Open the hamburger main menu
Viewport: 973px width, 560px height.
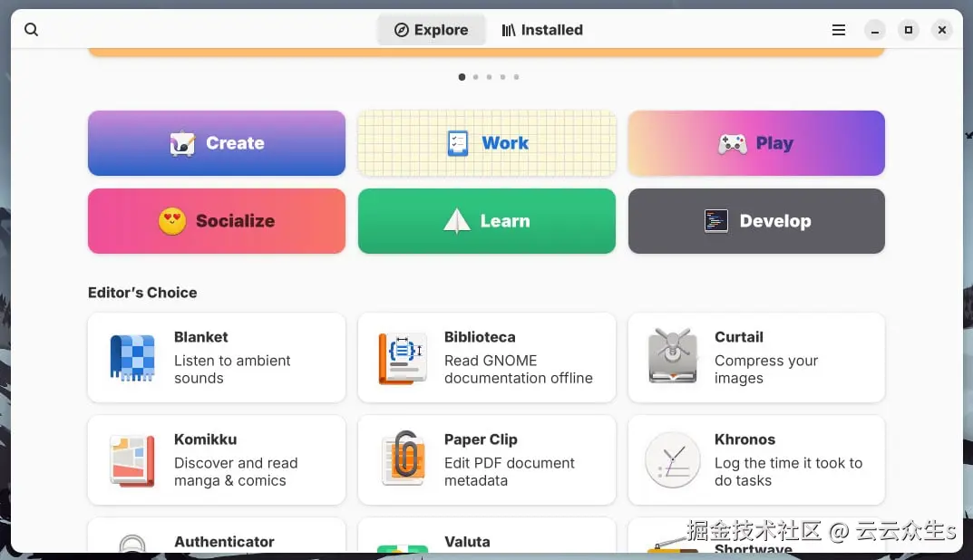pyautogui.click(x=839, y=30)
